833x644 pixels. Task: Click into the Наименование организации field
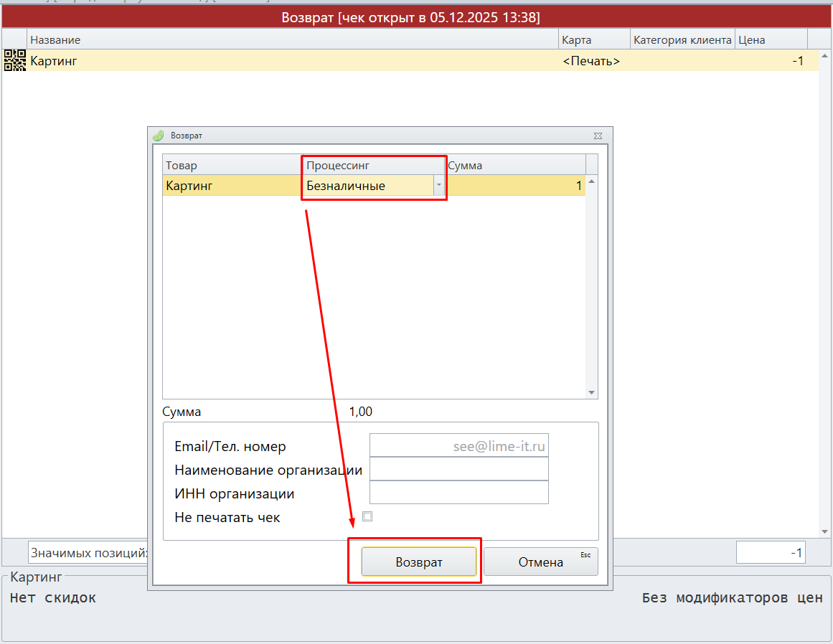click(x=458, y=470)
